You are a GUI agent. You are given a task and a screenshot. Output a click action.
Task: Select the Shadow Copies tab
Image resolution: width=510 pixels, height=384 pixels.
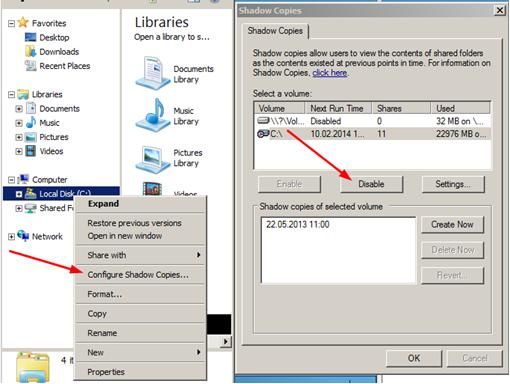pos(275,31)
